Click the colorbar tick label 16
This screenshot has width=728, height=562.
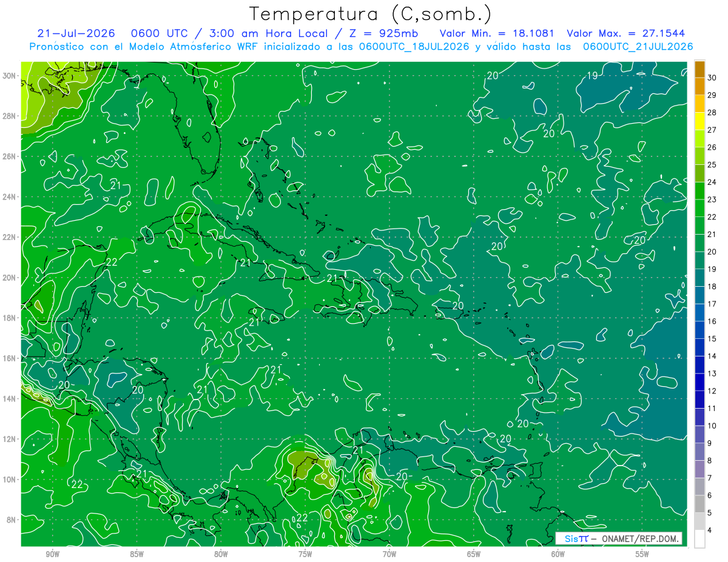712,321
